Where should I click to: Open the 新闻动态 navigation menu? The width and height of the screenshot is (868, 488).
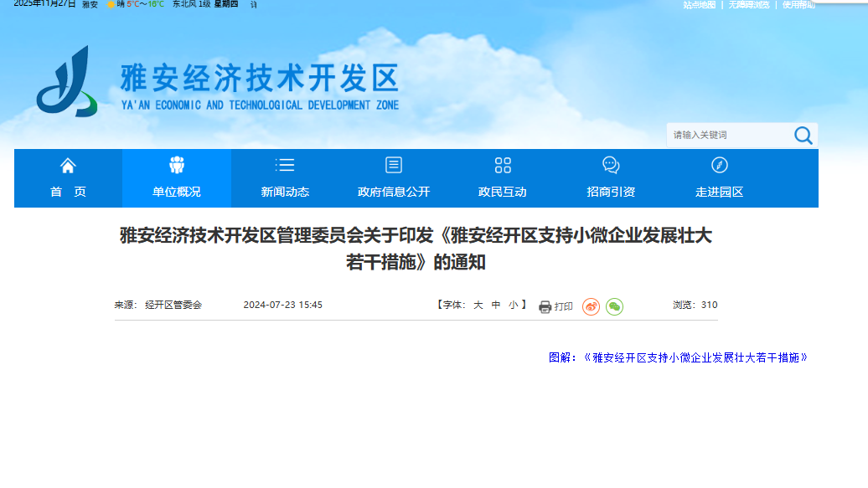284,191
